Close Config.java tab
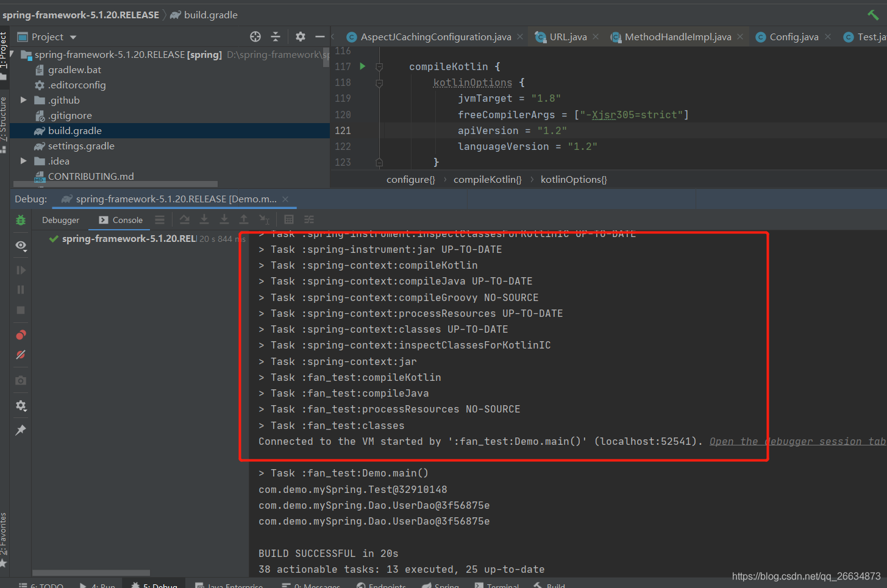Image resolution: width=887 pixels, height=588 pixels. click(828, 37)
